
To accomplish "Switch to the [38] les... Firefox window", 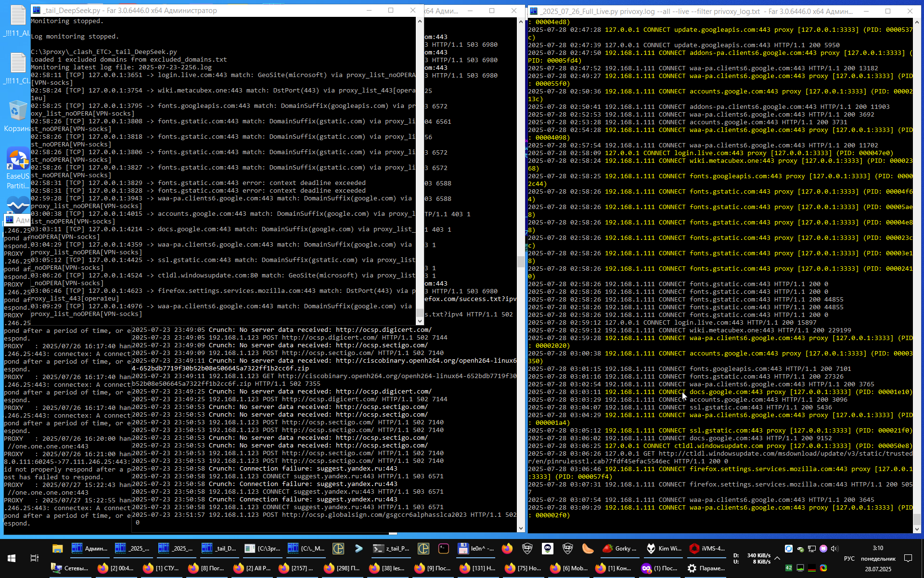I will [387, 568].
